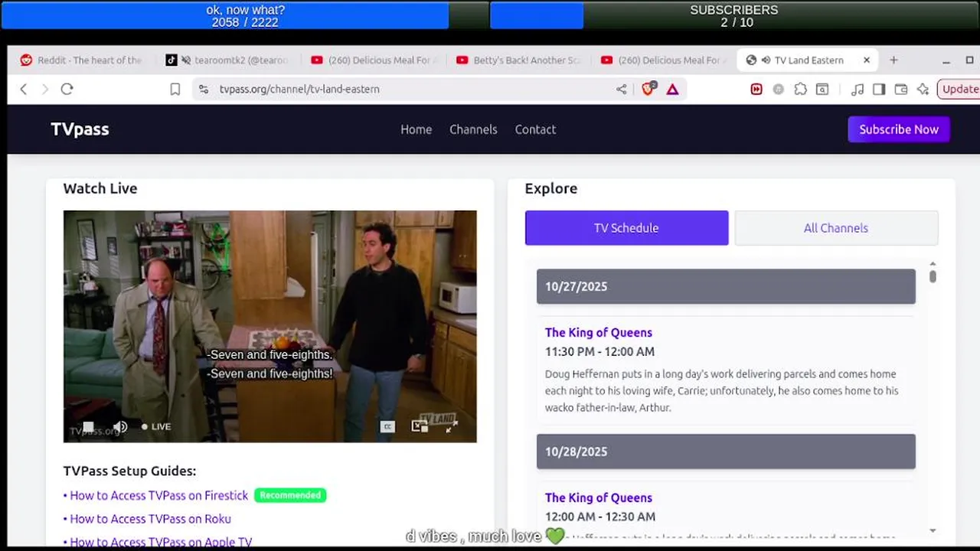Share this page icon
Image resolution: width=980 pixels, height=551 pixels.
[621, 89]
